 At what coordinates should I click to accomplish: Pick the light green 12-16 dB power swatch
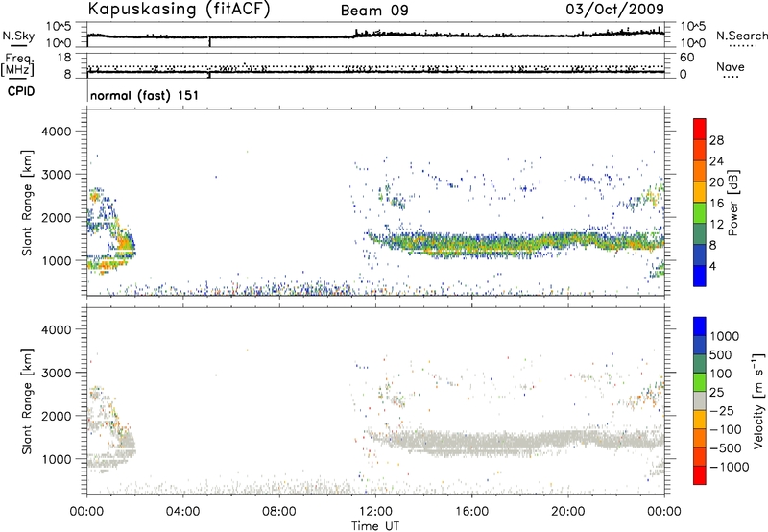click(x=700, y=212)
